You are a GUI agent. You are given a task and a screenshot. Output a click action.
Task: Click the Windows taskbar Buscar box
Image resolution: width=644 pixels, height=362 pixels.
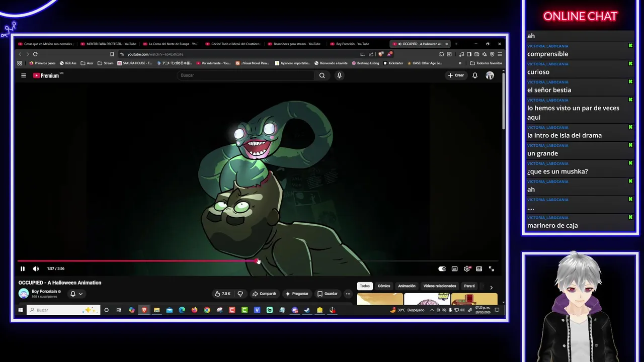click(63, 310)
